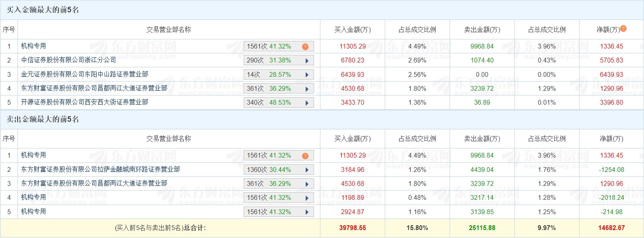Click arrow icon on sell-table row 4 机构专用 badge
644x238 pixels.
click(307, 198)
